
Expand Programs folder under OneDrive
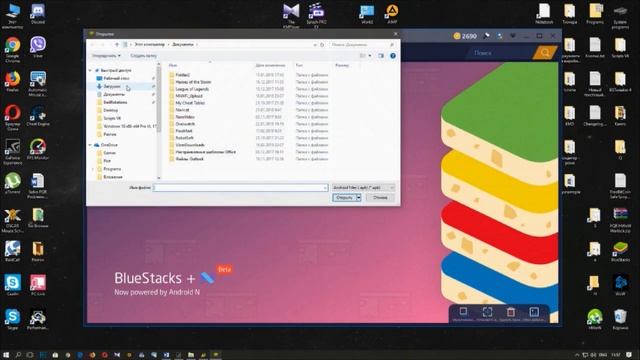pos(92,169)
